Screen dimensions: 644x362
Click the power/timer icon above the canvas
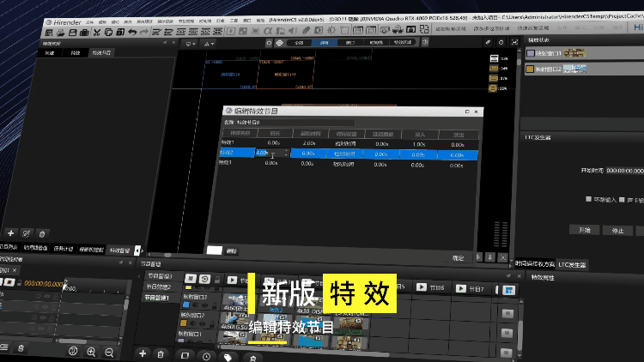pos(501,42)
